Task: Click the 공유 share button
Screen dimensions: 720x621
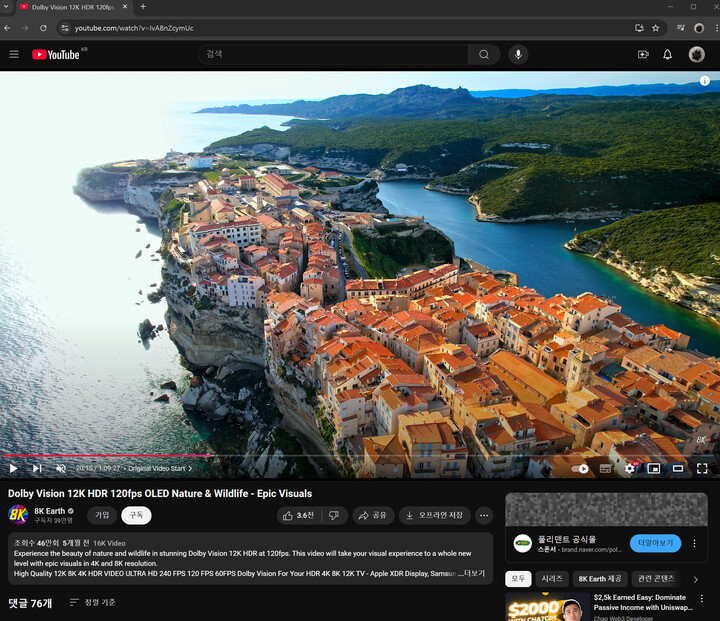Action: [x=373, y=515]
